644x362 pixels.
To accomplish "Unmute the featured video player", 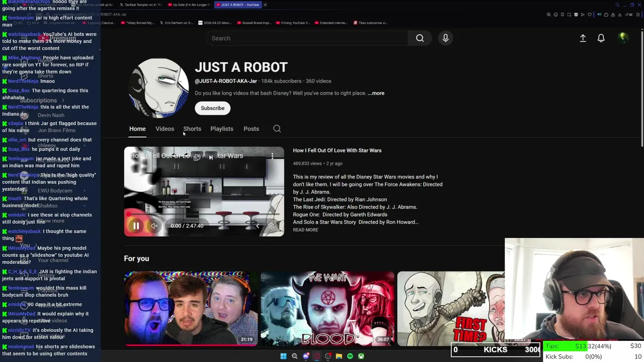I will tap(154, 226).
